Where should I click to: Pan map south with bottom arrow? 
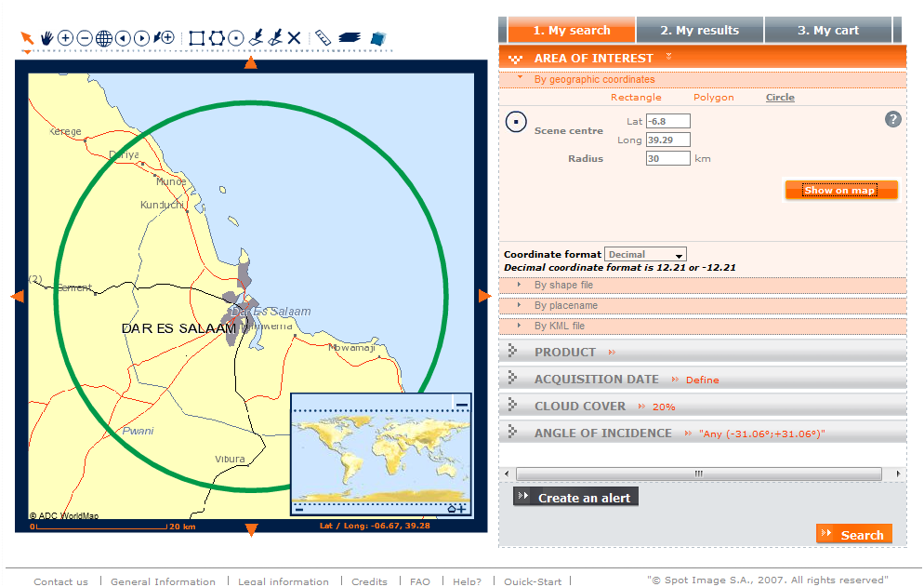pyautogui.click(x=252, y=529)
